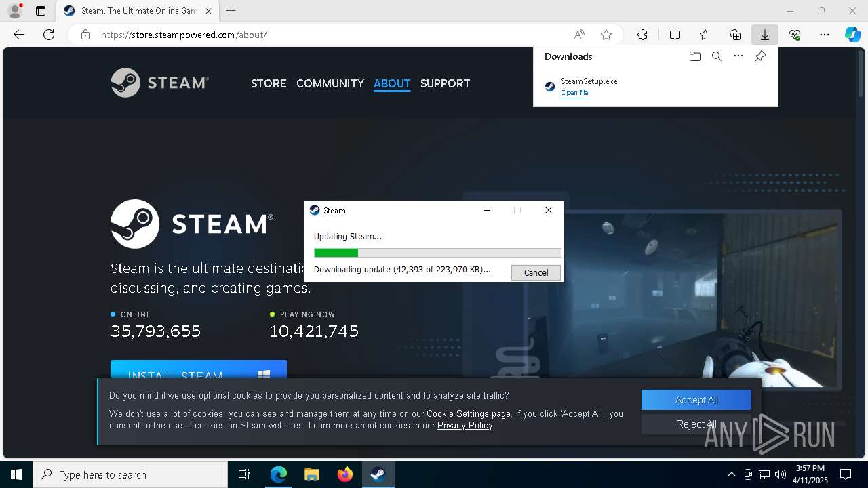Go back to the previous page
The height and width of the screenshot is (488, 868).
[19, 35]
